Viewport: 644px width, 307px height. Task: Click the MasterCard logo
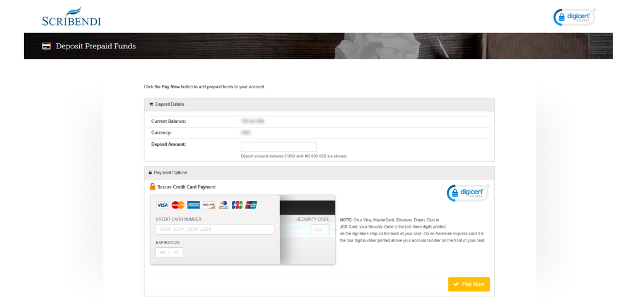tap(178, 205)
